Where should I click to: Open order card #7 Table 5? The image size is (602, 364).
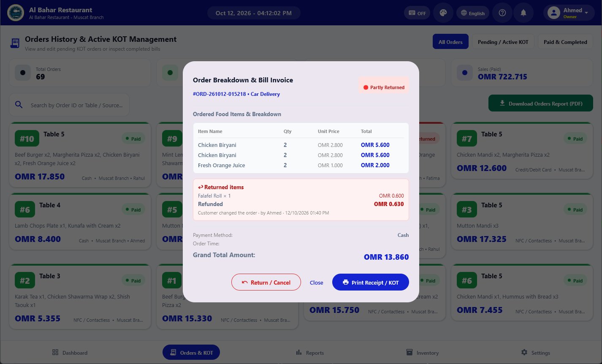(x=522, y=150)
